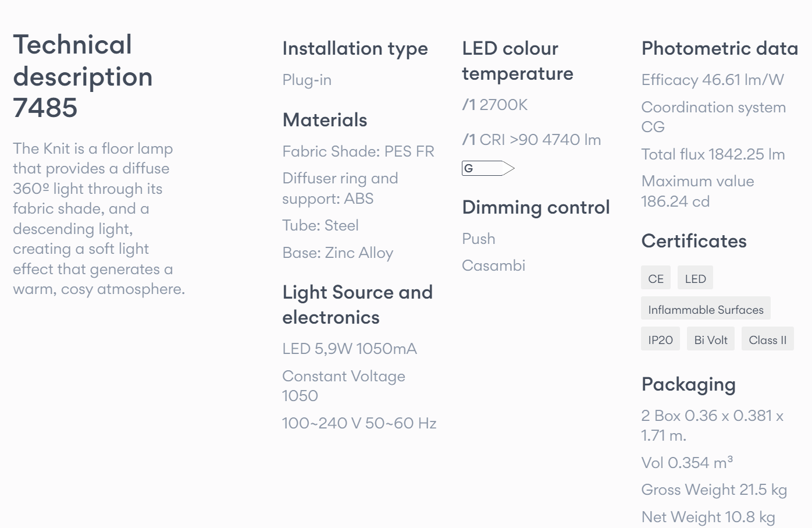Click the Photometric data heading
This screenshot has height=528, width=812.
[720, 48]
